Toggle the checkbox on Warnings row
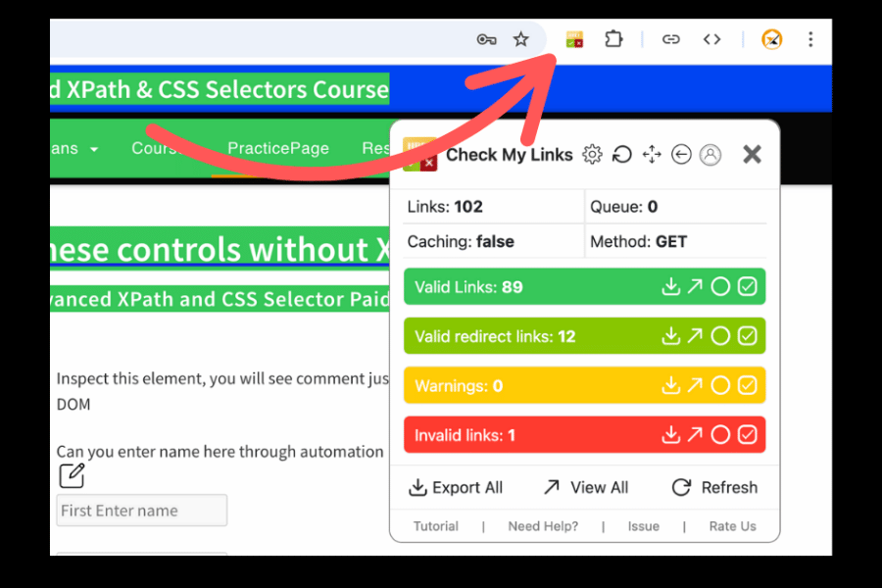 (x=747, y=386)
